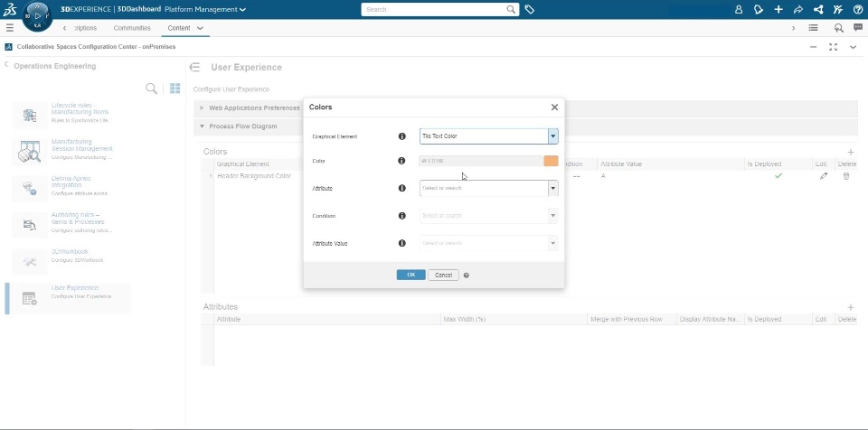Click info icon next to Graphical Element
The image size is (868, 430).
pyautogui.click(x=402, y=136)
